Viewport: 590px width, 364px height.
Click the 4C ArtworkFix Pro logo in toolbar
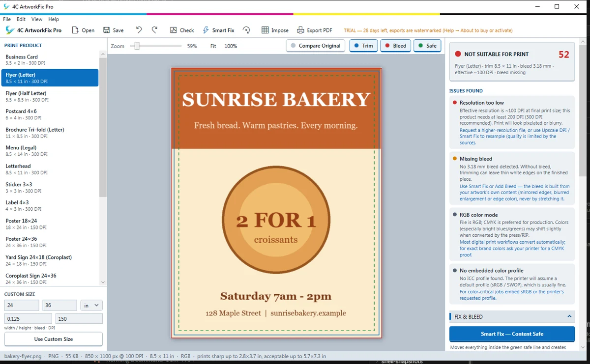[x=33, y=30]
